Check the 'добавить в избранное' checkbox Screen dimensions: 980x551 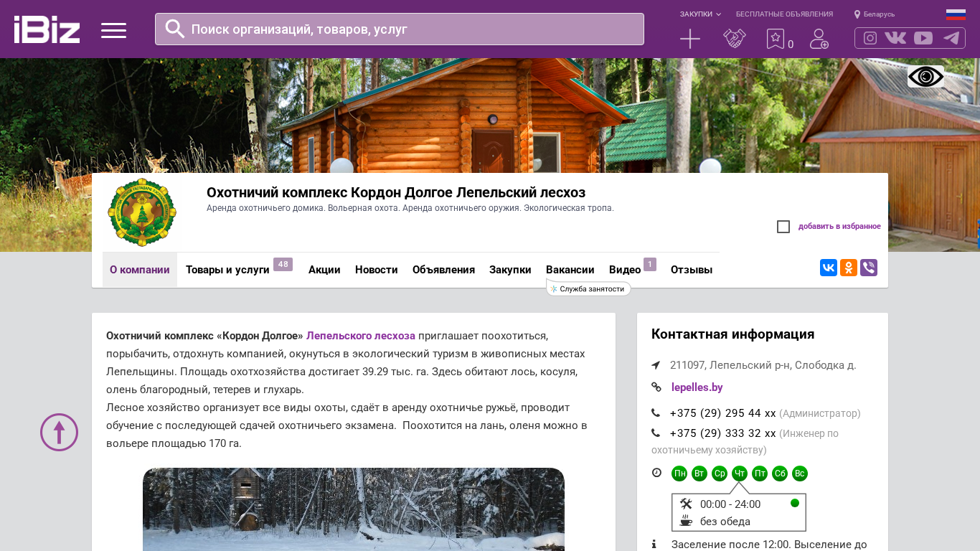tap(783, 227)
